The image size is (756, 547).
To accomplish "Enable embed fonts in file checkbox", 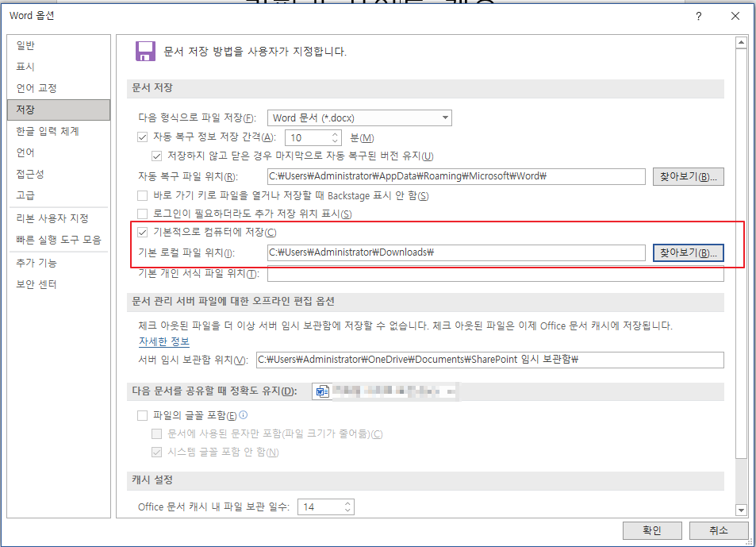I will [142, 415].
